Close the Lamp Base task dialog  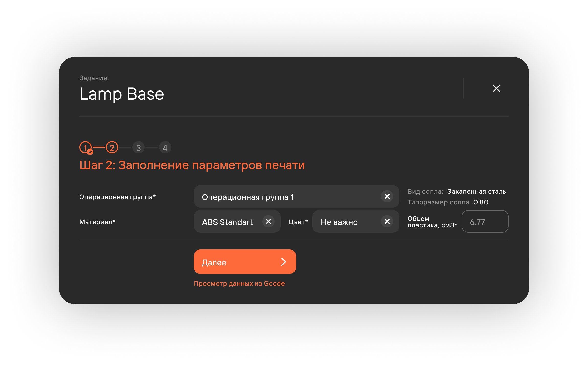pyautogui.click(x=496, y=88)
